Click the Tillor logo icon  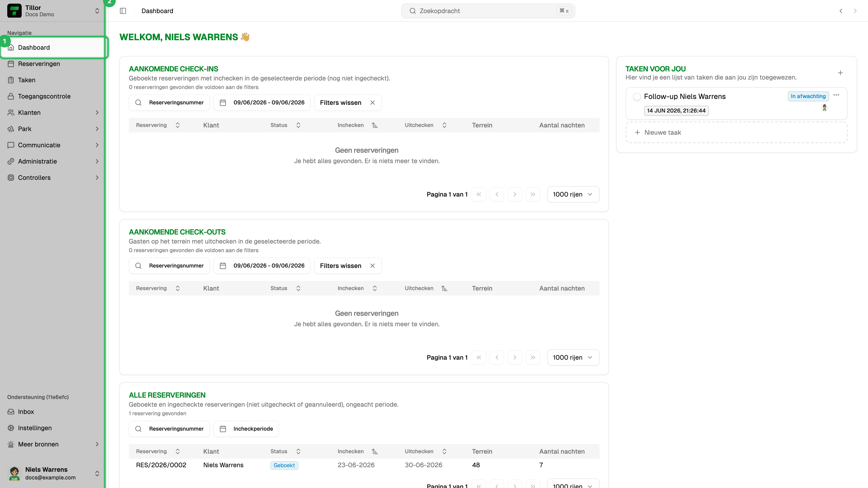point(14,11)
